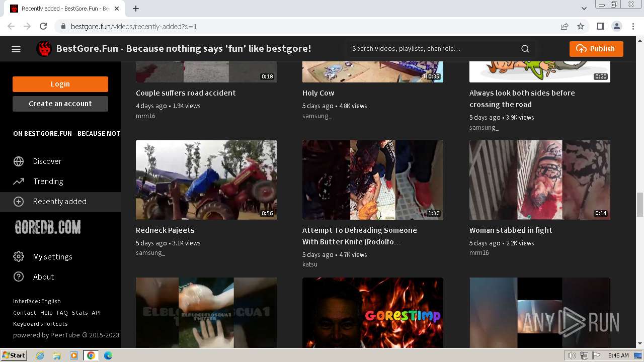Open the Keyboard shortcuts link

(40, 324)
